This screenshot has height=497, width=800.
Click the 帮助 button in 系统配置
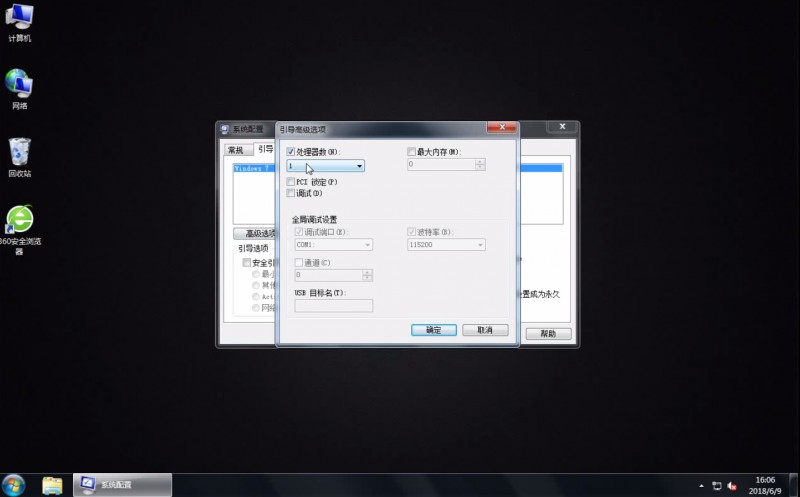tap(548, 334)
